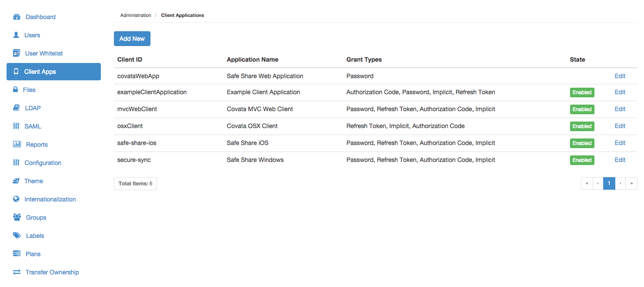Image resolution: width=644 pixels, height=287 pixels.
Task: Click the Transfer Ownership arrows icon
Action: click(17, 272)
